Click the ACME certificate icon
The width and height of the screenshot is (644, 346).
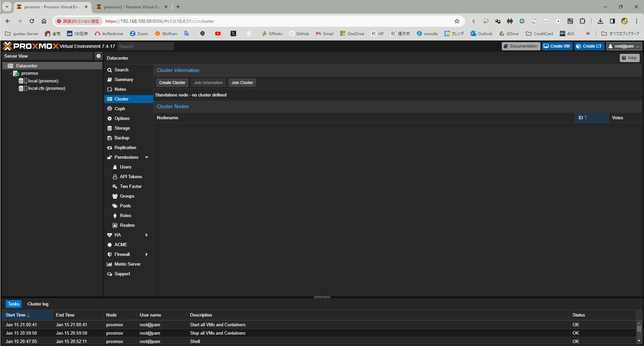[110, 245]
